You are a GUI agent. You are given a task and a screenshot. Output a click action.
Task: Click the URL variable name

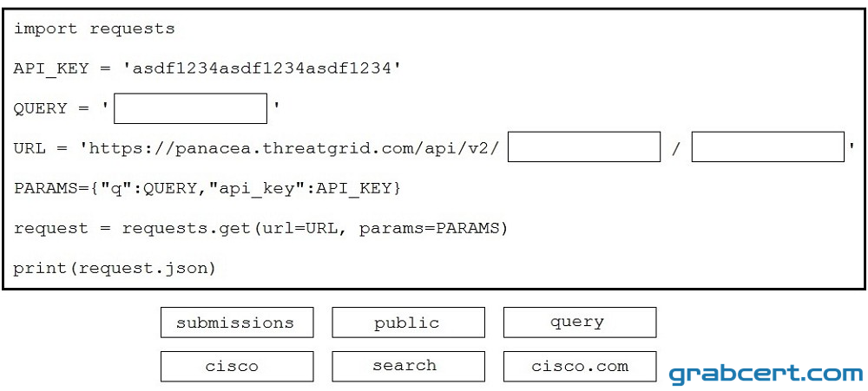point(30,148)
